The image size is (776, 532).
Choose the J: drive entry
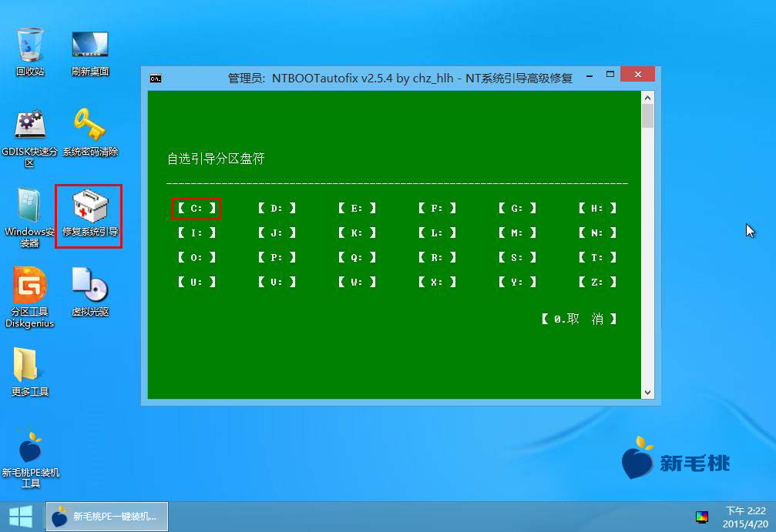tap(277, 233)
